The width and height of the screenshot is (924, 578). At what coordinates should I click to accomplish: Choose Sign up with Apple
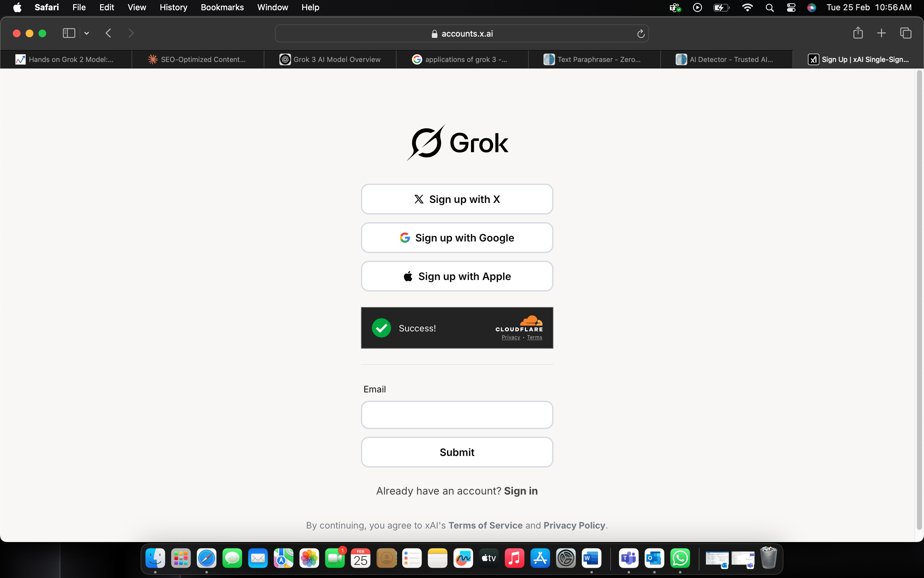pos(457,276)
